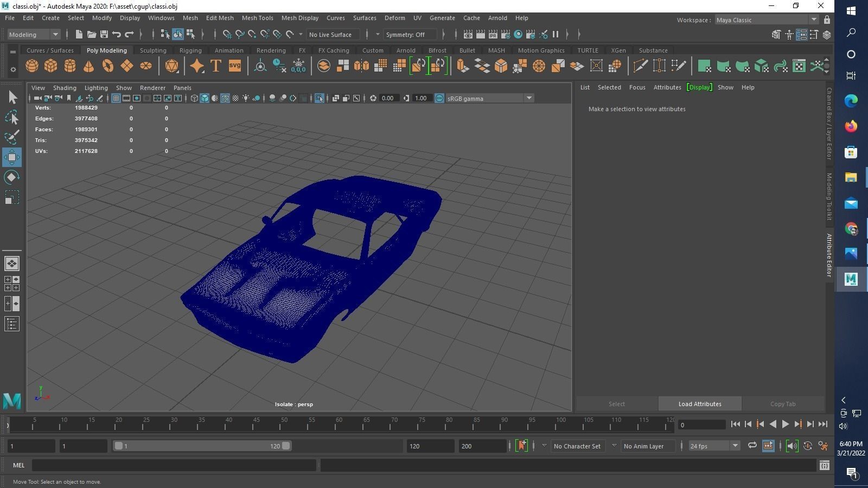
Task: Create a polygon cone from shelf
Action: pyautogui.click(x=88, y=66)
